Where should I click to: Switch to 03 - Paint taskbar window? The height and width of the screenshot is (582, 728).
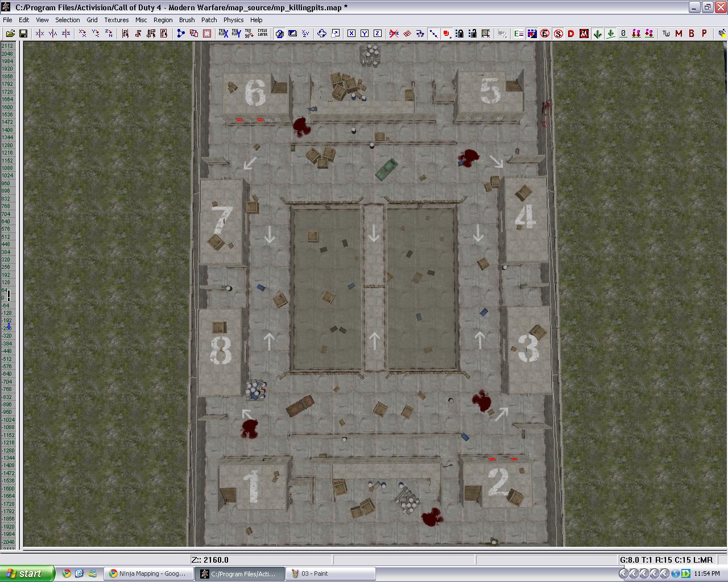point(331,573)
